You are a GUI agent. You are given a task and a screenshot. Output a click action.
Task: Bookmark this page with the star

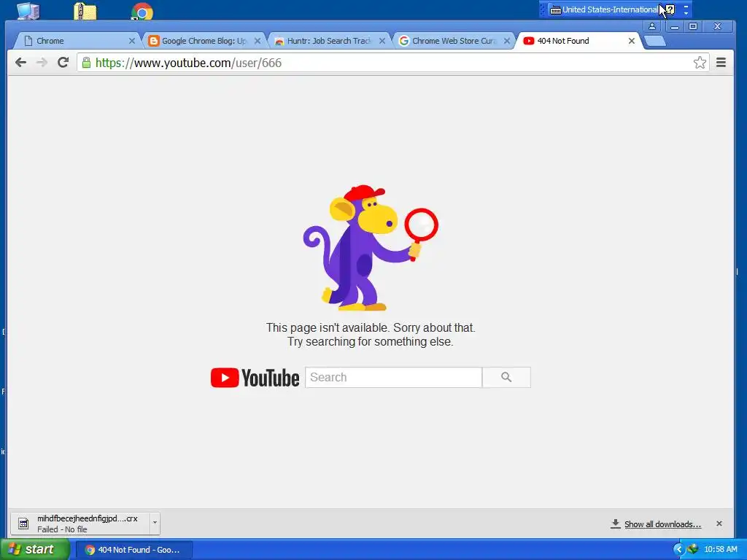[700, 63]
